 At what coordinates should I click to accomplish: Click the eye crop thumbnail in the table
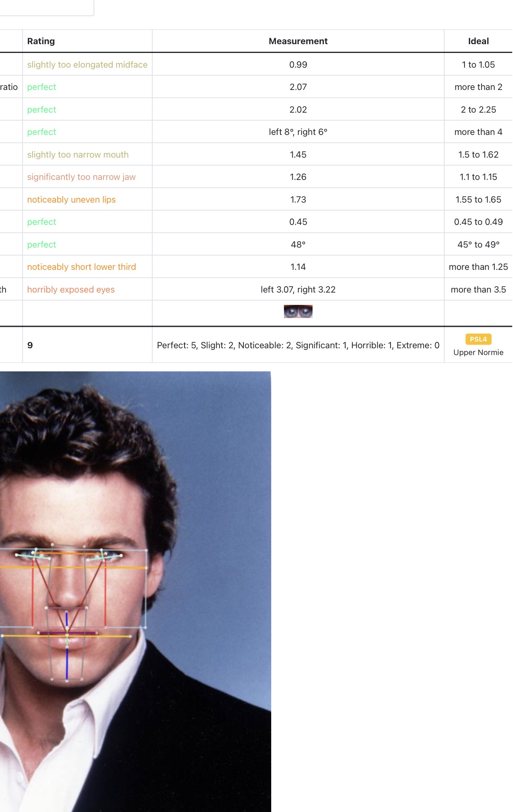click(298, 311)
